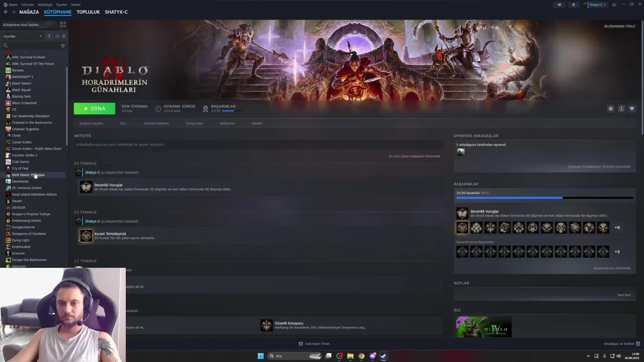The image size is (644, 362).
Task: Open En Son Çıkan Haberleri Görüntüle
Action: click(415, 156)
